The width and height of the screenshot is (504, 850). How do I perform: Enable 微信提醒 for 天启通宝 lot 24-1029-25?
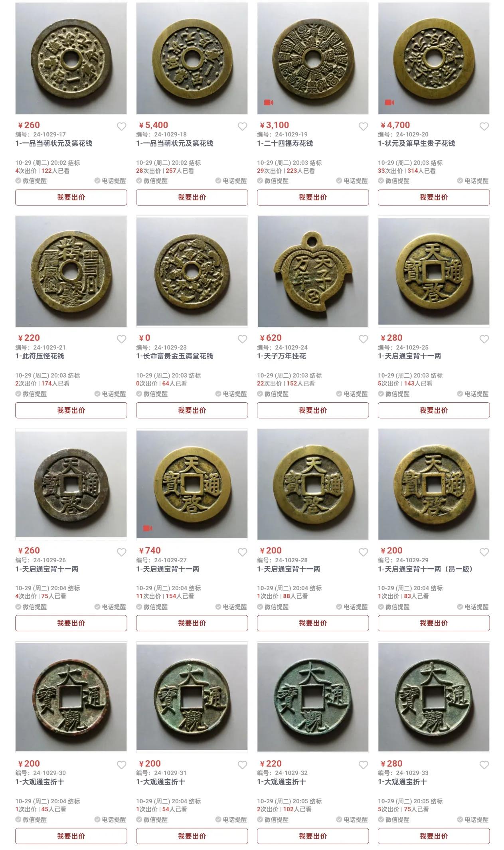click(394, 394)
